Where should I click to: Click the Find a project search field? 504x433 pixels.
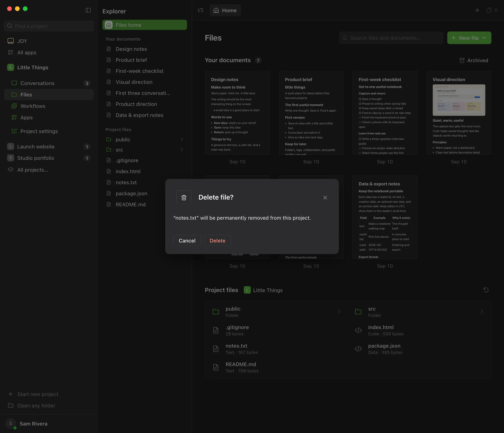pyautogui.click(x=49, y=26)
